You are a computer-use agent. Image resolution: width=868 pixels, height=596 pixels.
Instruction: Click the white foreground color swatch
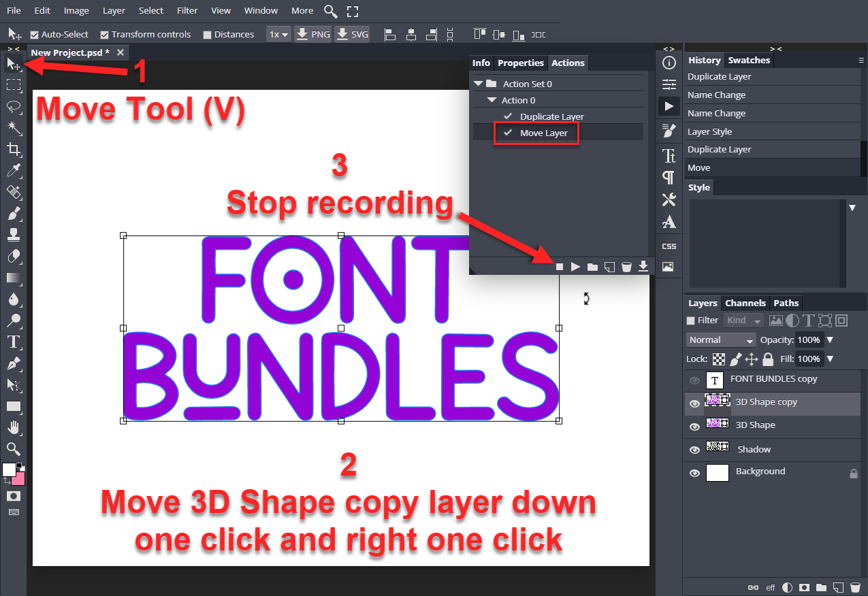[x=9, y=469]
